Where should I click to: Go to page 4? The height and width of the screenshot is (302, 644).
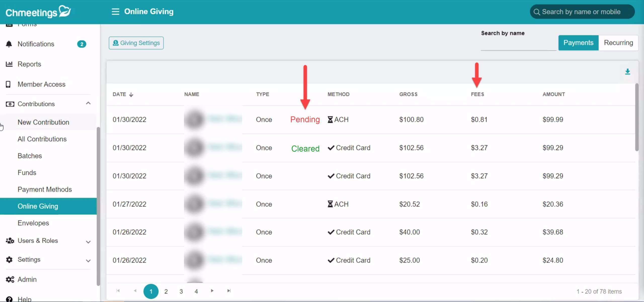point(196,291)
